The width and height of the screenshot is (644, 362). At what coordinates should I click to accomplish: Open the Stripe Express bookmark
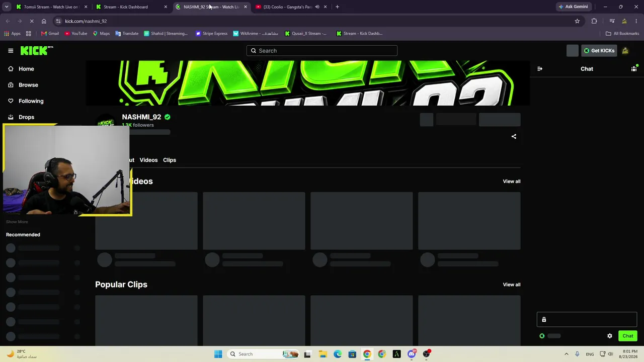click(x=211, y=34)
